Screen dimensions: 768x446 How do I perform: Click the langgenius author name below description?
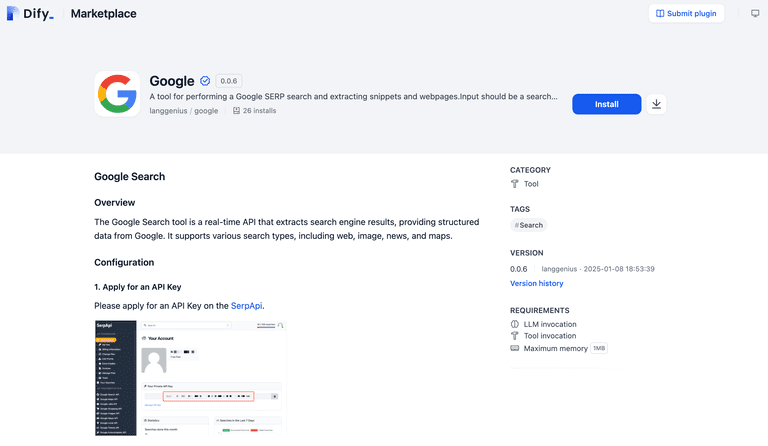(x=168, y=111)
